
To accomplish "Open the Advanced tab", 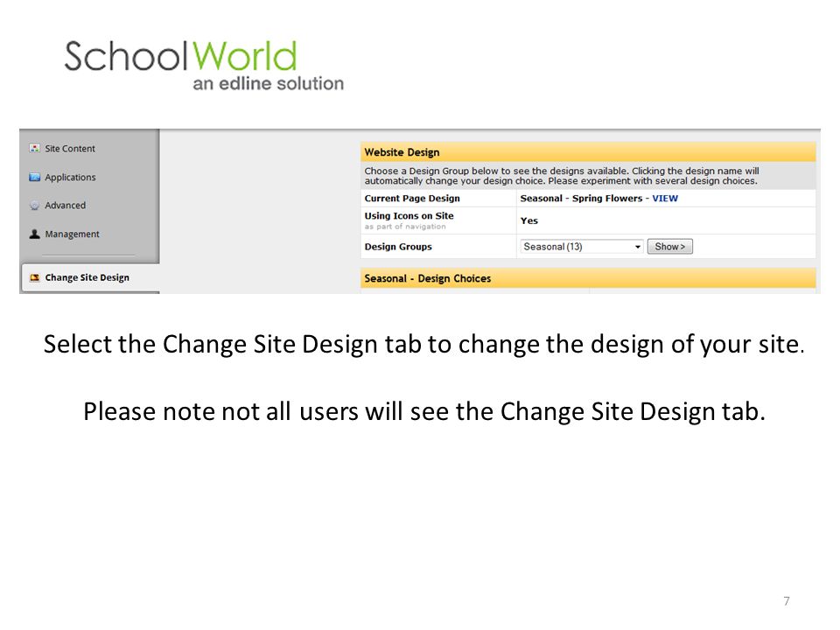I will tap(66, 205).
